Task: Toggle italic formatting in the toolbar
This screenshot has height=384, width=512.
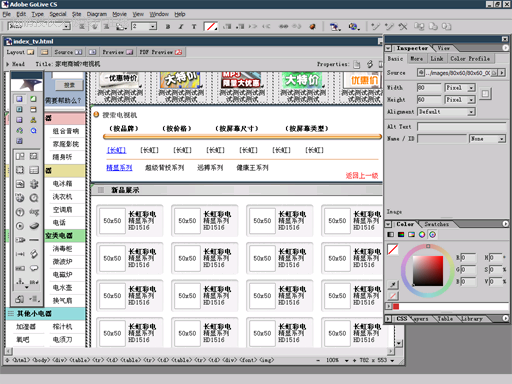Action: 181,26
